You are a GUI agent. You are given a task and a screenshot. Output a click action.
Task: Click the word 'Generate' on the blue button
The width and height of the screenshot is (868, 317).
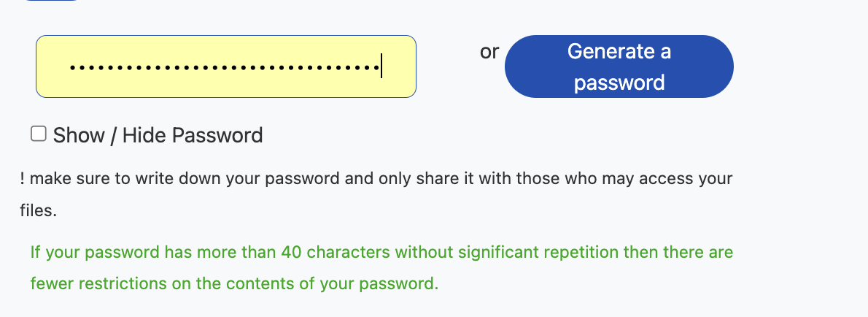(601, 52)
